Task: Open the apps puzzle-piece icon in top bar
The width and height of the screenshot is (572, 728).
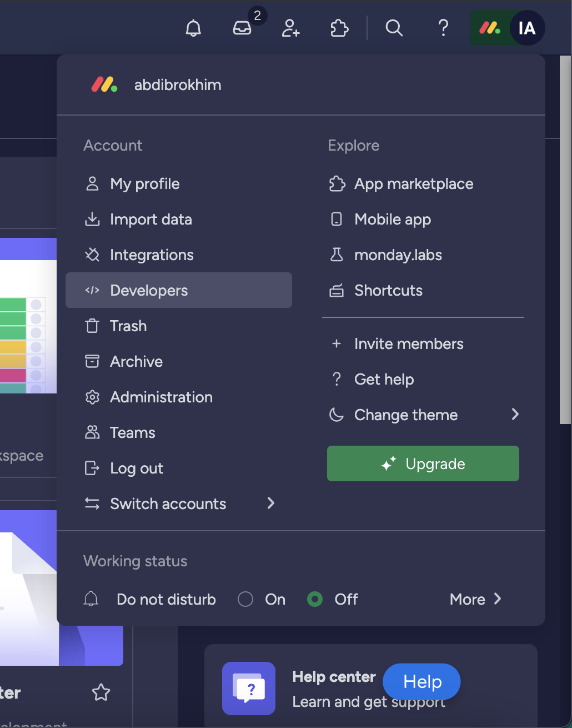Action: pos(339,28)
